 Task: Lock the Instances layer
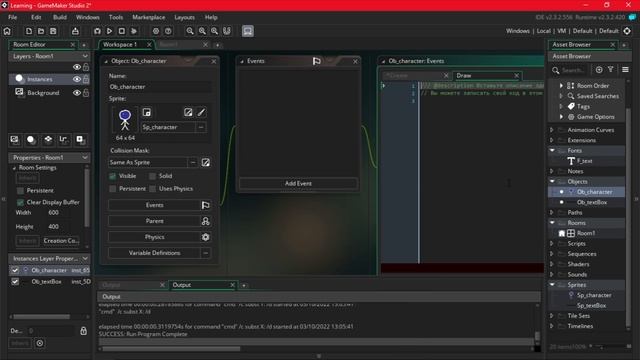86,79
